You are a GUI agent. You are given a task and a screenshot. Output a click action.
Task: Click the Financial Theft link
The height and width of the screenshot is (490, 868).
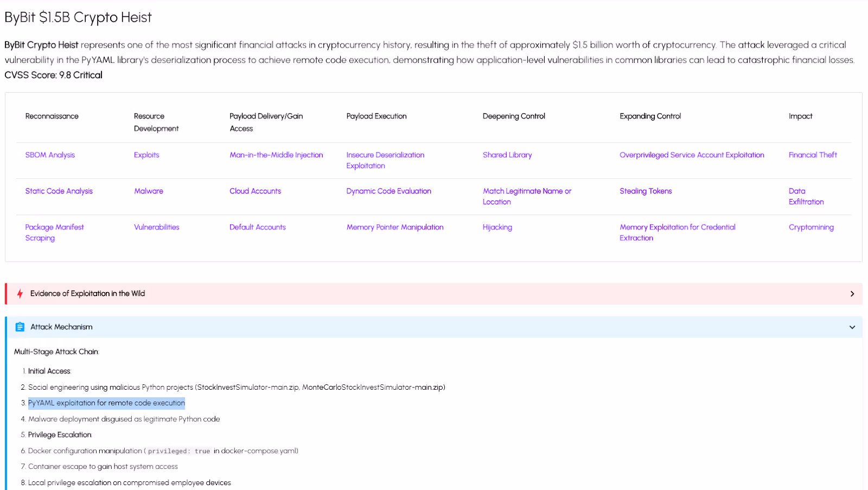813,155
